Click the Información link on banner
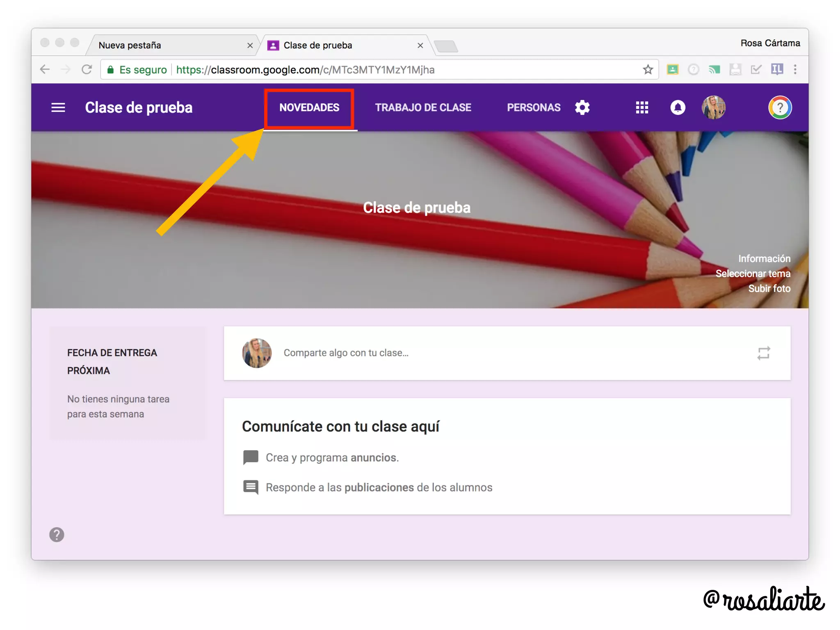Image resolution: width=840 pixels, height=630 pixels. point(764,258)
